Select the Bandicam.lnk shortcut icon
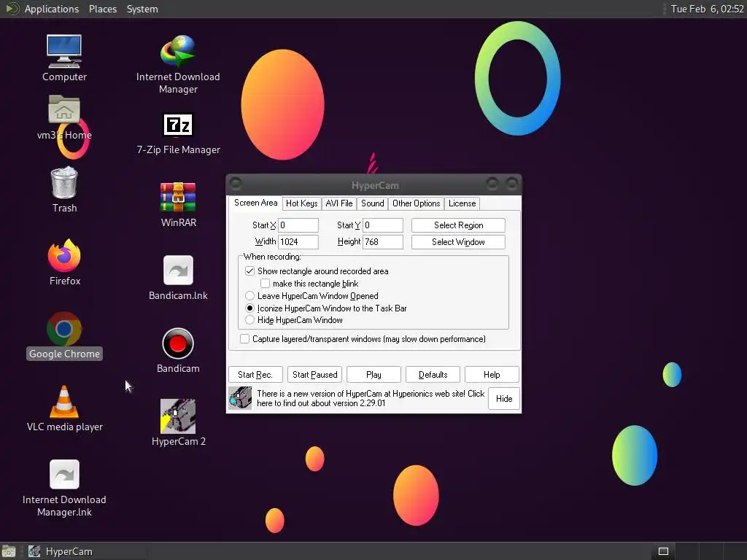 coord(178,270)
